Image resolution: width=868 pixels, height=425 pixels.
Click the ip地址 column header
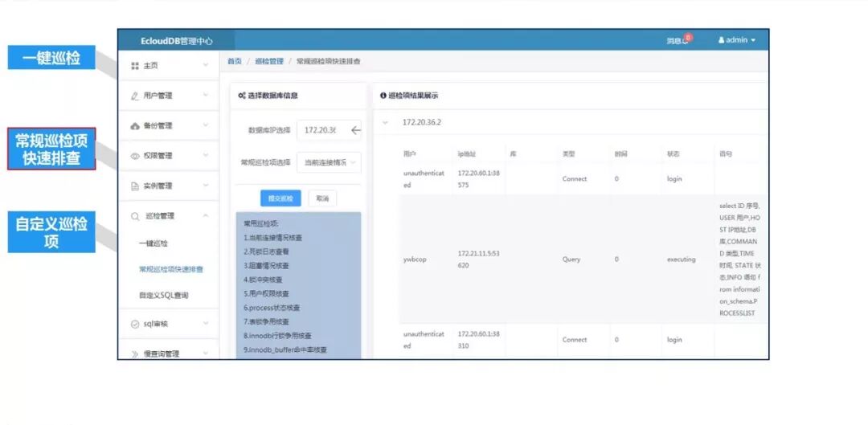[x=467, y=153]
